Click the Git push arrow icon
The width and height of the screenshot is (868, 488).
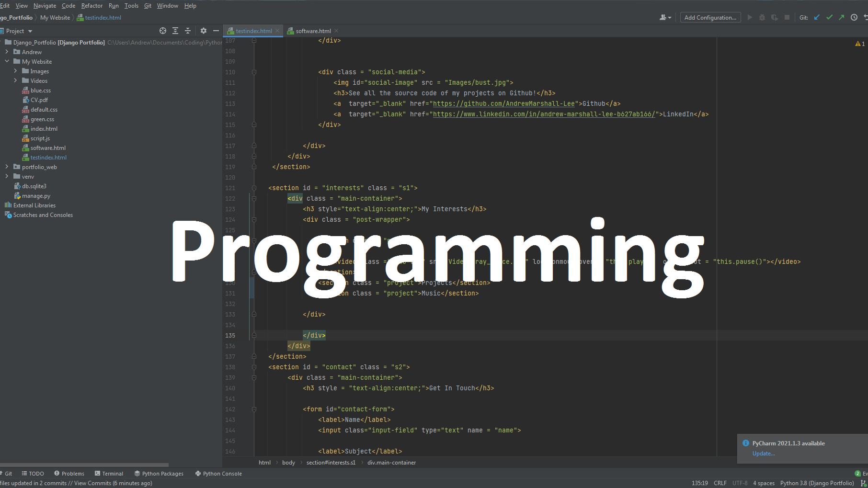pyautogui.click(x=842, y=17)
